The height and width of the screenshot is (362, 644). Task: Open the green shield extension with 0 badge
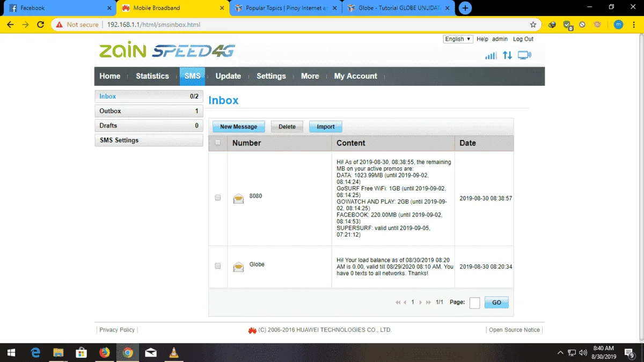click(568, 25)
